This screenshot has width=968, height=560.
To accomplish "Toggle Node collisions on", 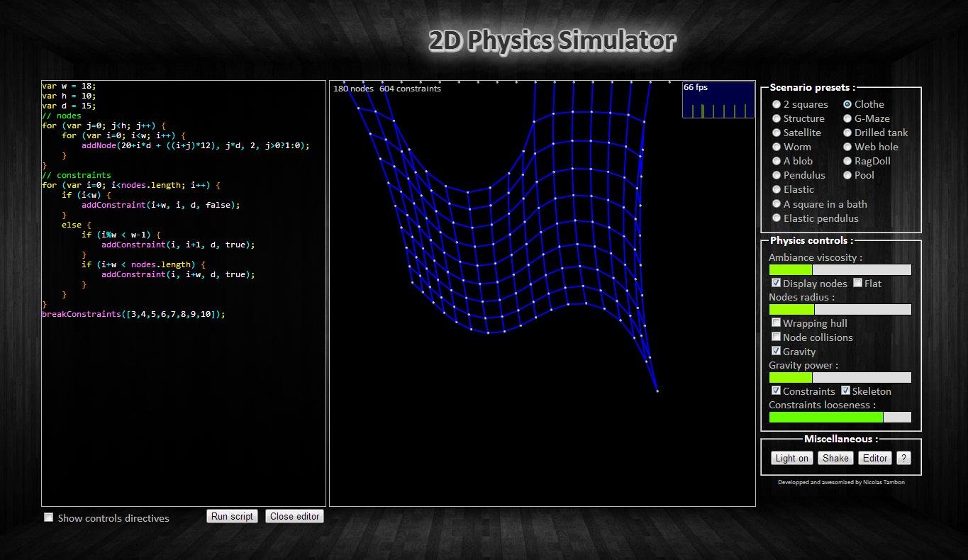I will click(x=776, y=336).
